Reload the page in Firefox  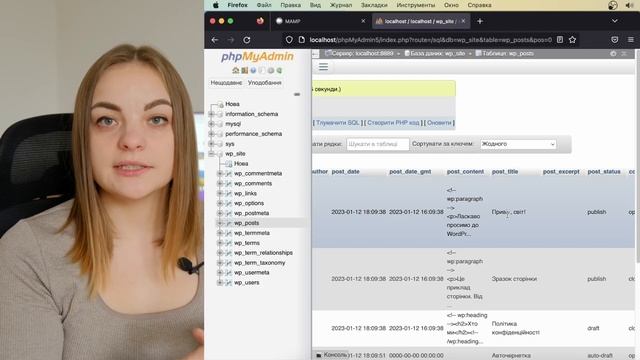(x=247, y=40)
